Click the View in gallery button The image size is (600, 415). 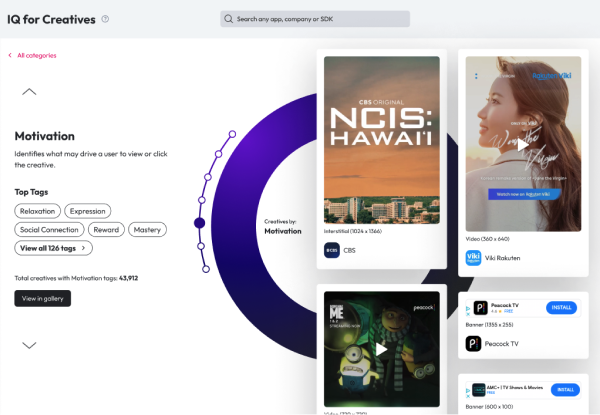click(x=42, y=298)
